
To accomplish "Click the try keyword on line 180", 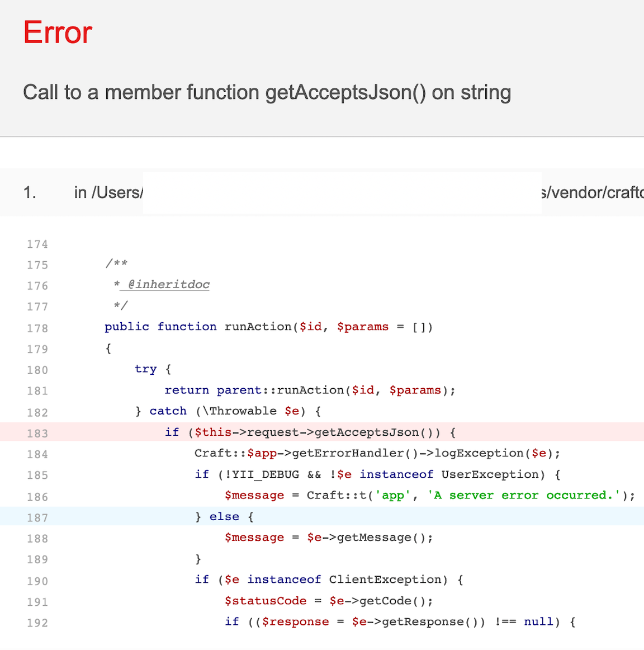I will tap(145, 369).
